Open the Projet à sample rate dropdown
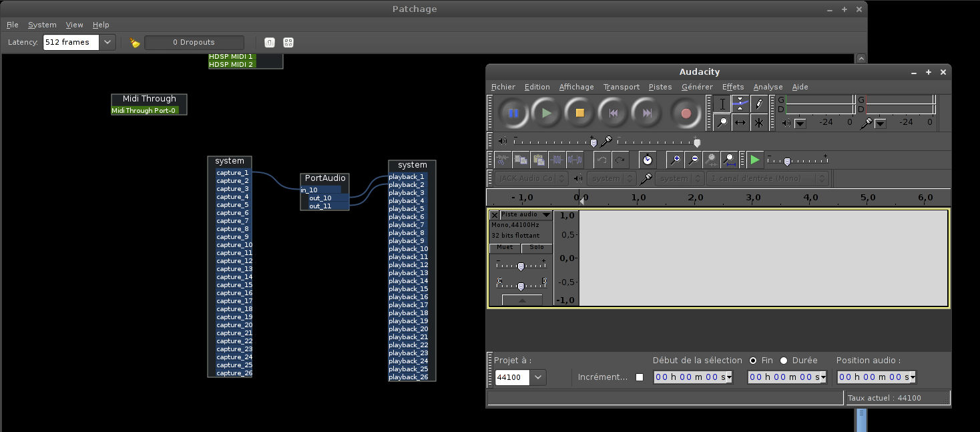The image size is (980, 432). click(x=538, y=377)
